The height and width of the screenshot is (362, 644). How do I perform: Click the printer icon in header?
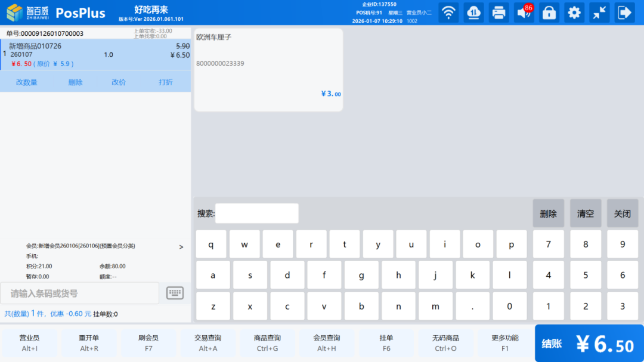tap(499, 13)
